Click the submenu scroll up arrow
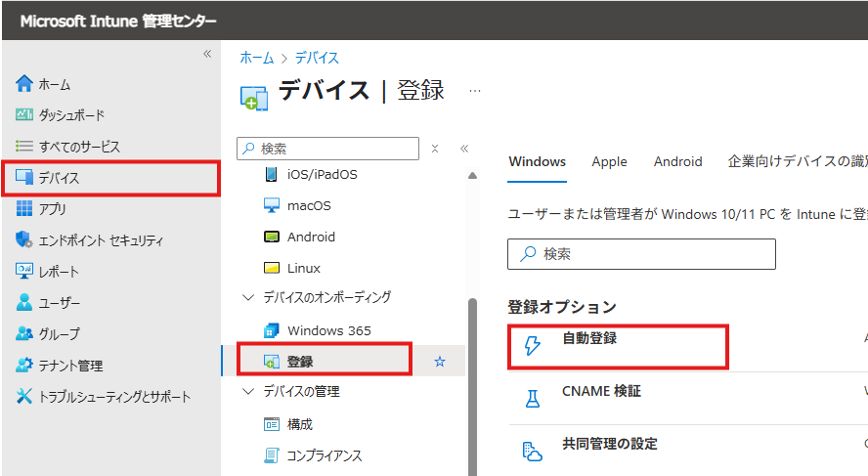Viewport: 868px width, 476px height. click(x=472, y=176)
